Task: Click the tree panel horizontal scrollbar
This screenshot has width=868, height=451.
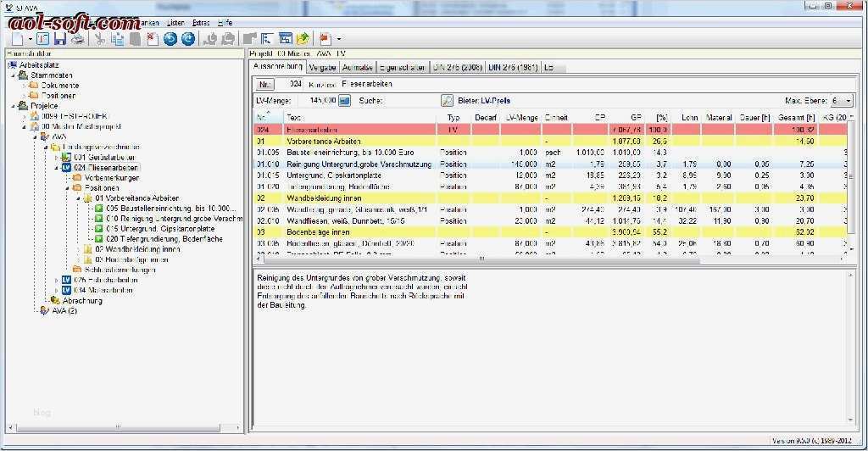Action: (x=118, y=428)
